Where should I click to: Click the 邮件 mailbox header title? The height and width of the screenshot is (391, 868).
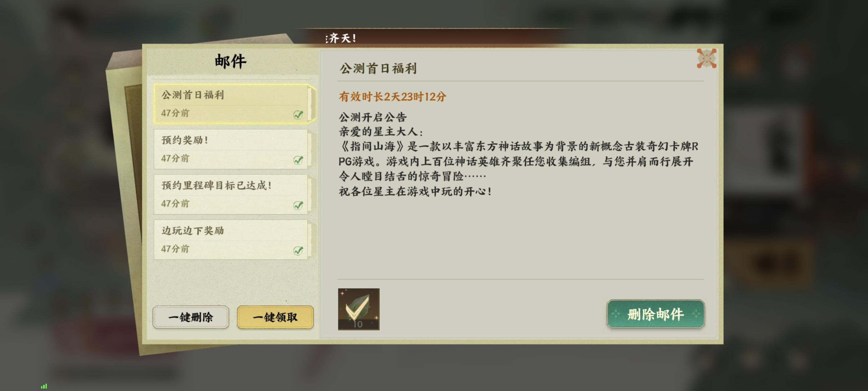click(x=231, y=61)
